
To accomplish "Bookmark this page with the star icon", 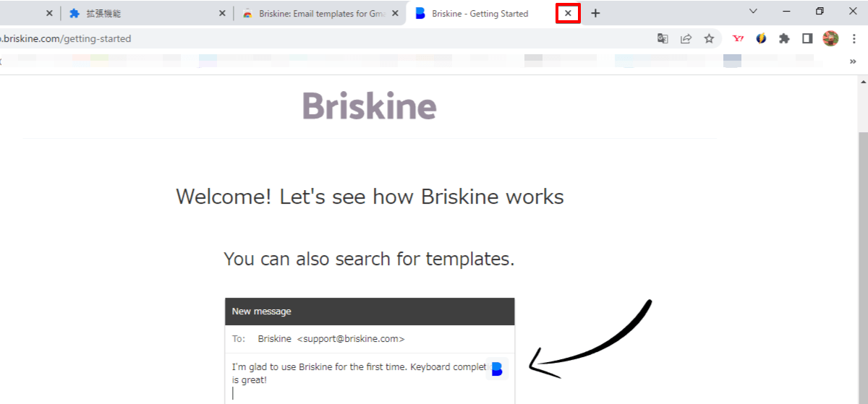I will pos(709,39).
